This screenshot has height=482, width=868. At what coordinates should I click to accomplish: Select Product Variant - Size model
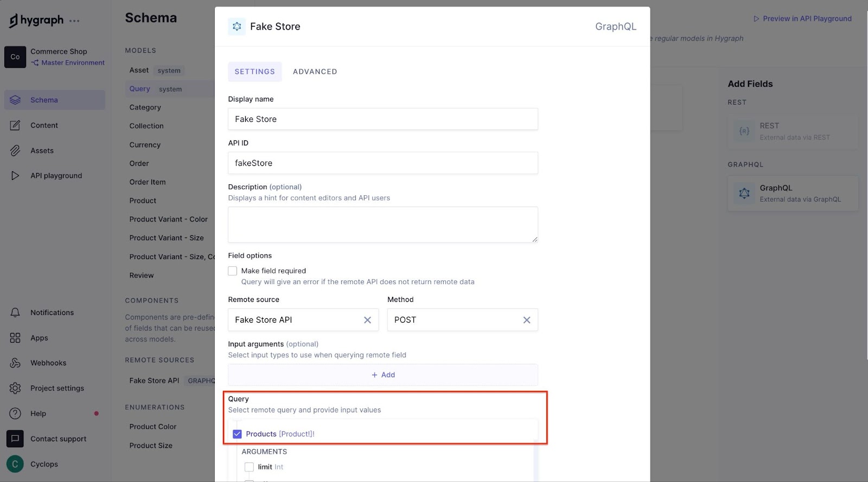pos(167,238)
